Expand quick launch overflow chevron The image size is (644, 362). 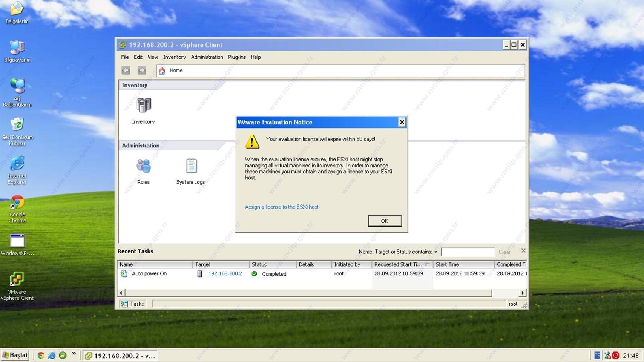pos(74,354)
